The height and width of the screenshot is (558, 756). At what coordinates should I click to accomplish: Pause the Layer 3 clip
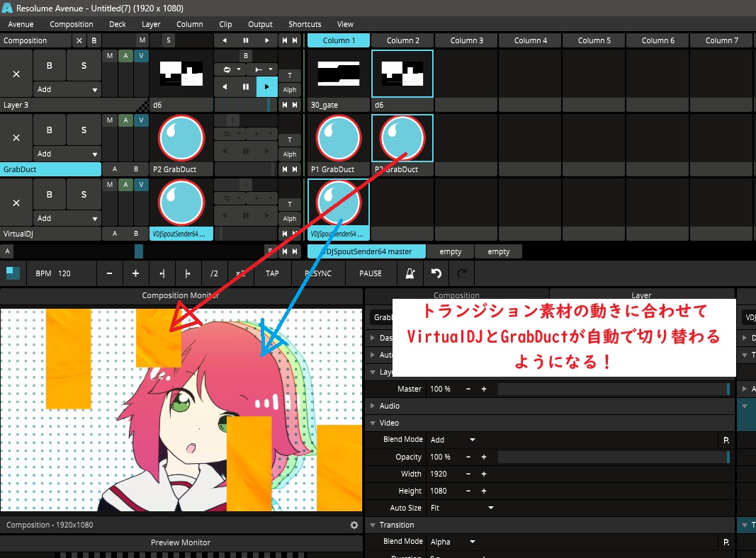(x=246, y=87)
